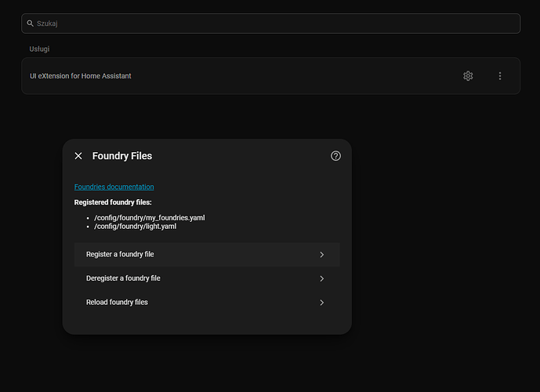Close the Foundry Files dialog
The width and height of the screenshot is (540, 392).
coord(78,156)
